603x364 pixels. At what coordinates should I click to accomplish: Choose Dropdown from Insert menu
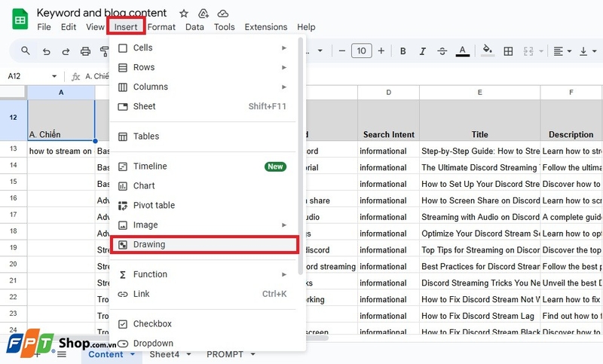click(203, 343)
